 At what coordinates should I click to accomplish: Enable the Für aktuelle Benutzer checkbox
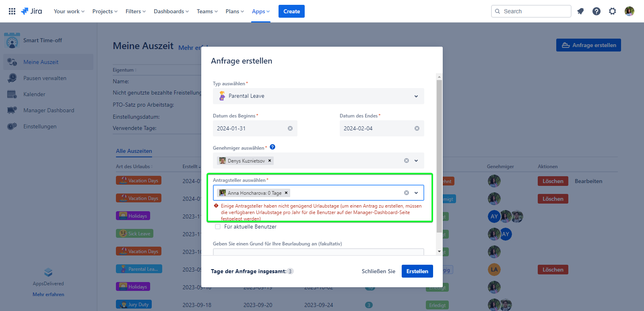pyautogui.click(x=218, y=227)
